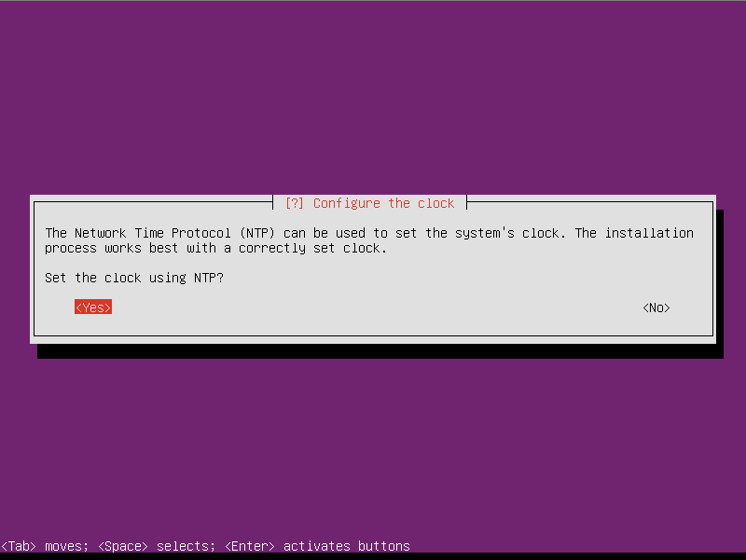Image resolution: width=746 pixels, height=560 pixels.
Task: Click the 'Set the clock using NTP?' prompt
Action: [134, 278]
